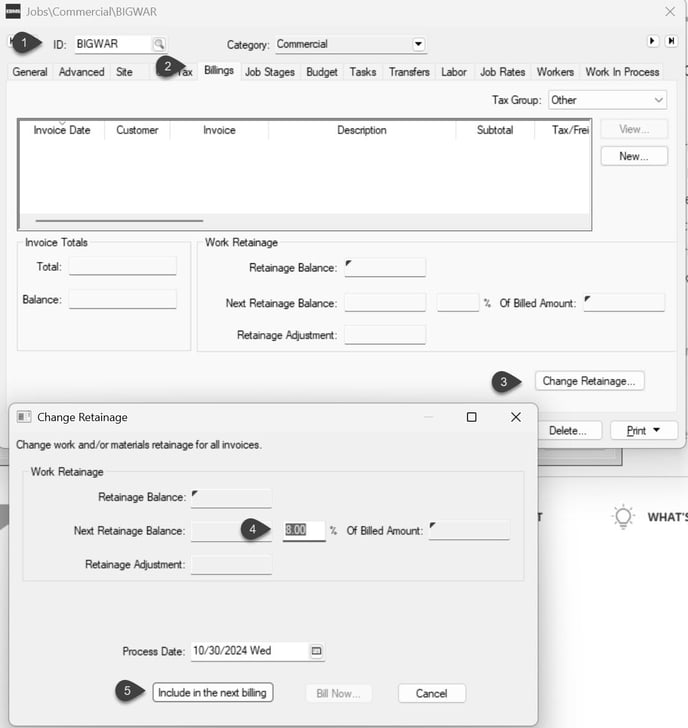
Task: Click the Subtotal column header
Action: click(495, 130)
